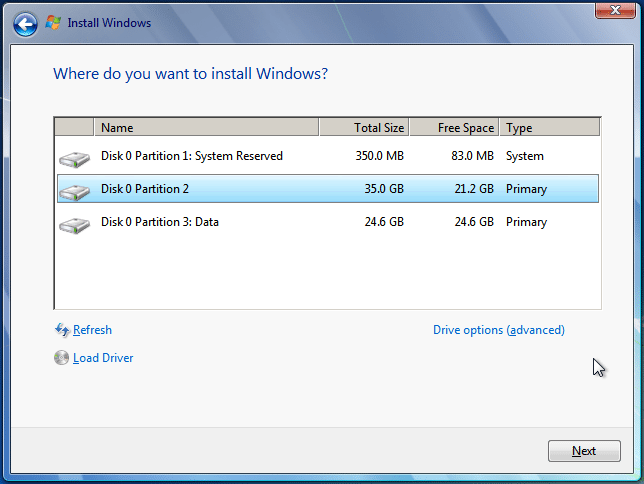The height and width of the screenshot is (484, 644).
Task: Open the Load Driver link
Action: coord(103,358)
